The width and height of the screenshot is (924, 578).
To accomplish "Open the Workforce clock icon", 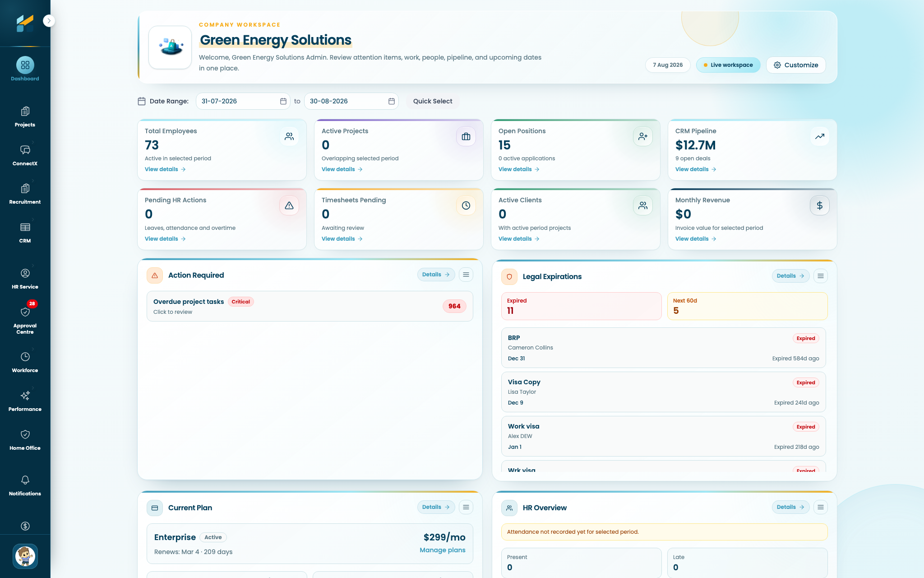I will 25,357.
